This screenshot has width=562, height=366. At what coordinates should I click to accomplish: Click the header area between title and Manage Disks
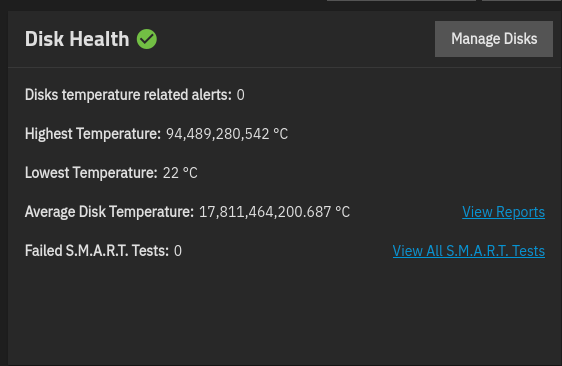pos(296,39)
